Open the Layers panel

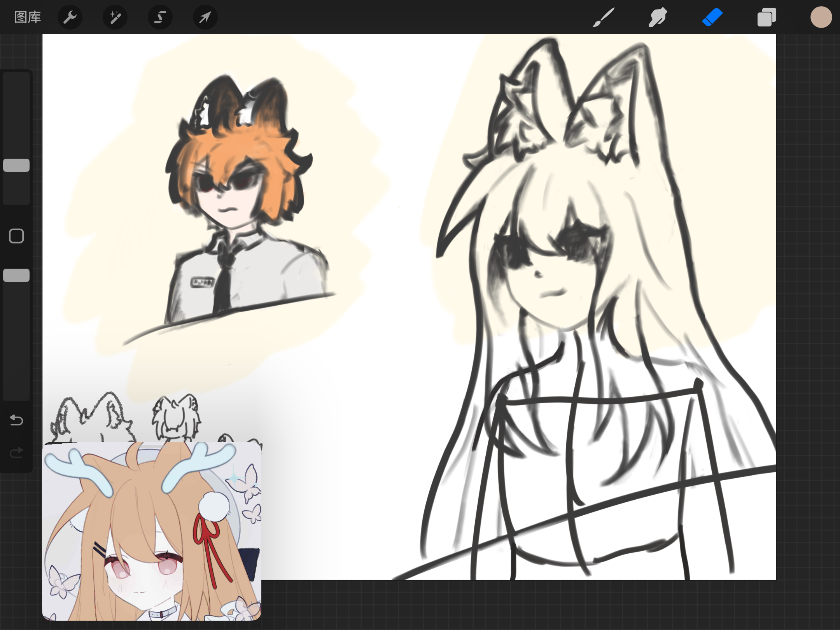point(766,17)
